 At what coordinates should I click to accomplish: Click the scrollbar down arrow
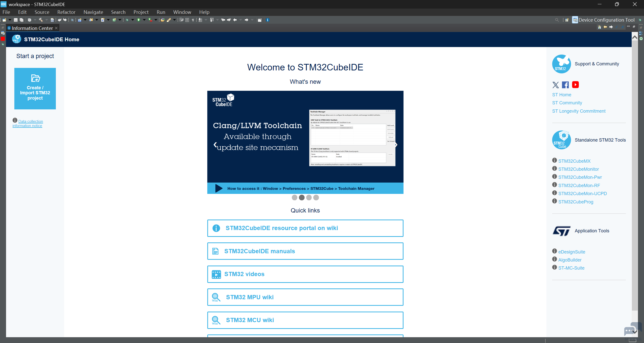635,332
